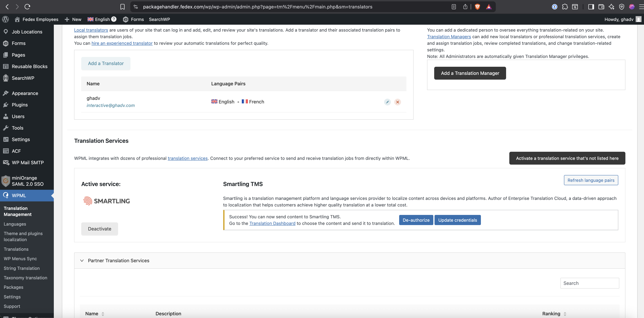Open the WordPress logo menu
The image size is (644, 318).
coord(6,19)
